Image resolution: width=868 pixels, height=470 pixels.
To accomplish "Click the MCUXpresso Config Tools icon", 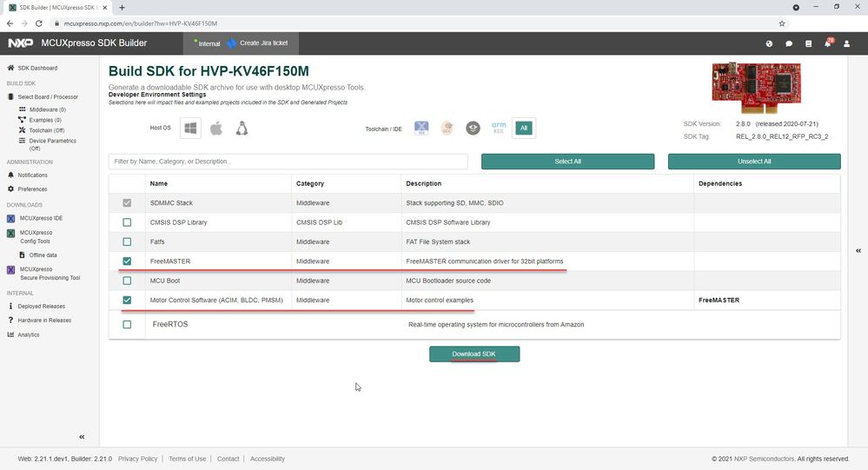I will 10,233.
